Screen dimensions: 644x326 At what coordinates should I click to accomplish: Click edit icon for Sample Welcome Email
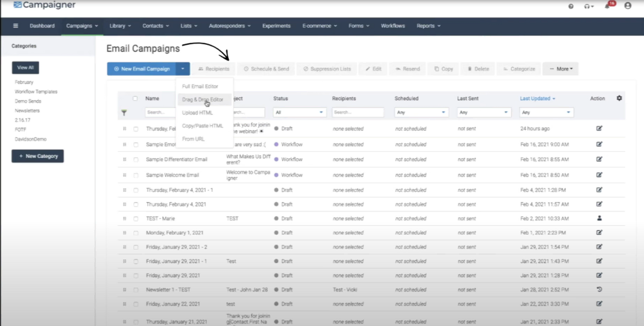[599, 175]
